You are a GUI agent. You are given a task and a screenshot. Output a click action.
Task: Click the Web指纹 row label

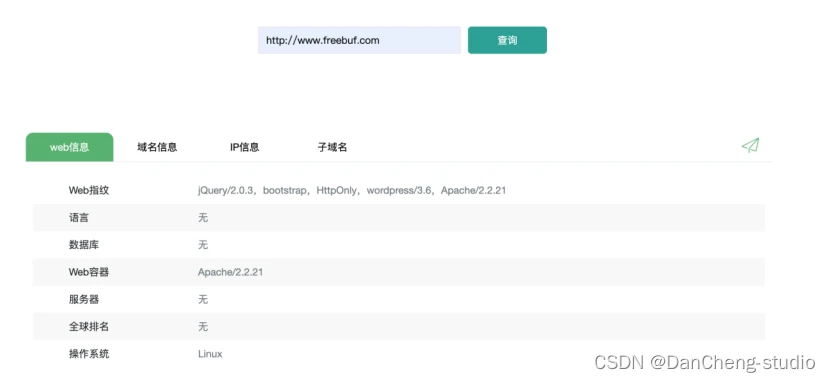[89, 190]
